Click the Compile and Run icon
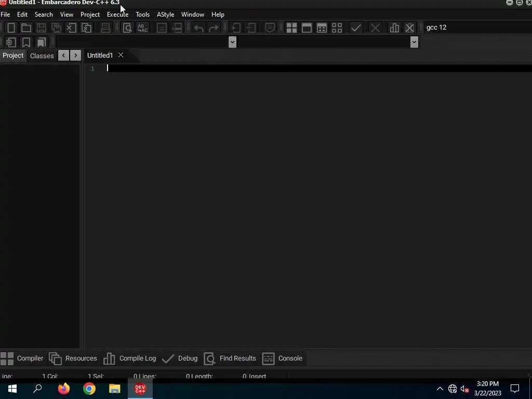The height and width of the screenshot is (399, 532). (x=322, y=28)
